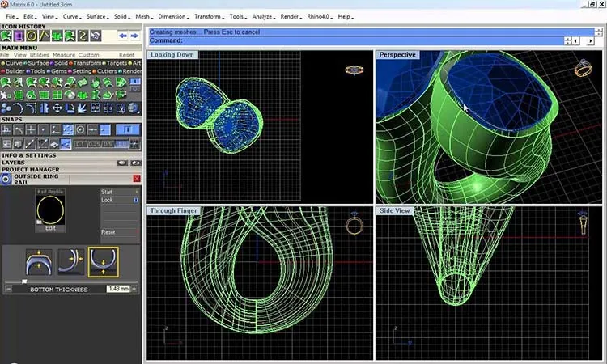Select the purple solid icon in Icon History

pyautogui.click(x=19, y=36)
